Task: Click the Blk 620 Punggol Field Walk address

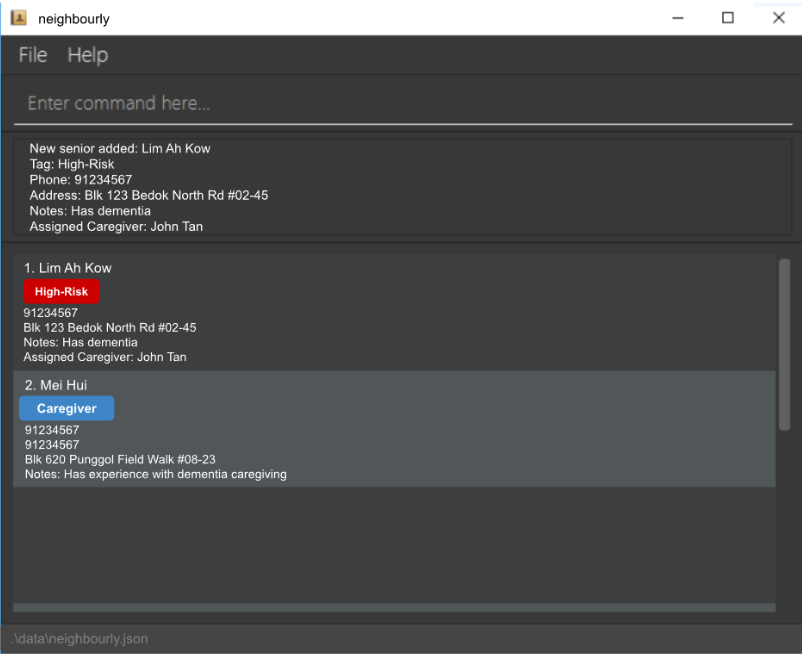Action: 120,460
